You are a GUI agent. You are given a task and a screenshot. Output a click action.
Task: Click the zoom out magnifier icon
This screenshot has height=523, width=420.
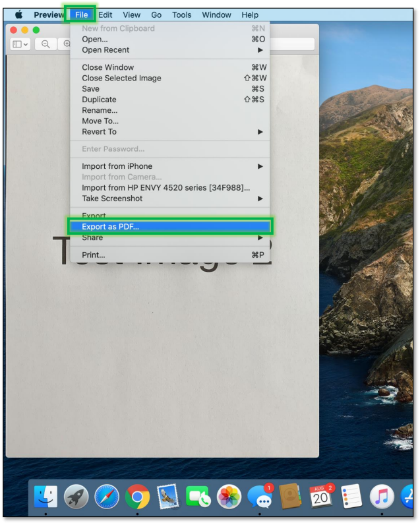pyautogui.click(x=46, y=44)
